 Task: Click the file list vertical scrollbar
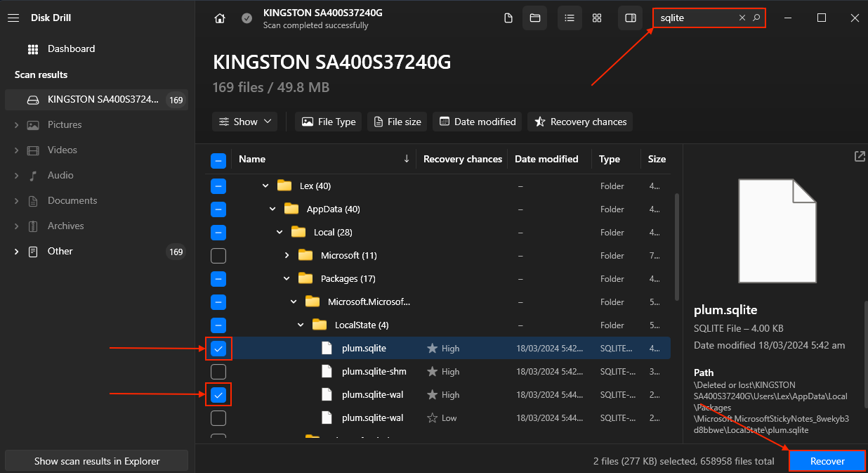tap(676, 247)
